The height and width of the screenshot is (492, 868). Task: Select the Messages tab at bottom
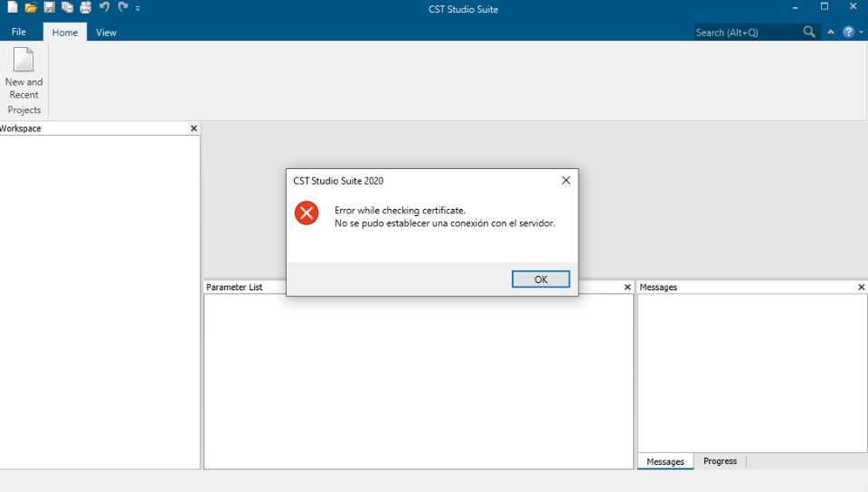pos(665,461)
